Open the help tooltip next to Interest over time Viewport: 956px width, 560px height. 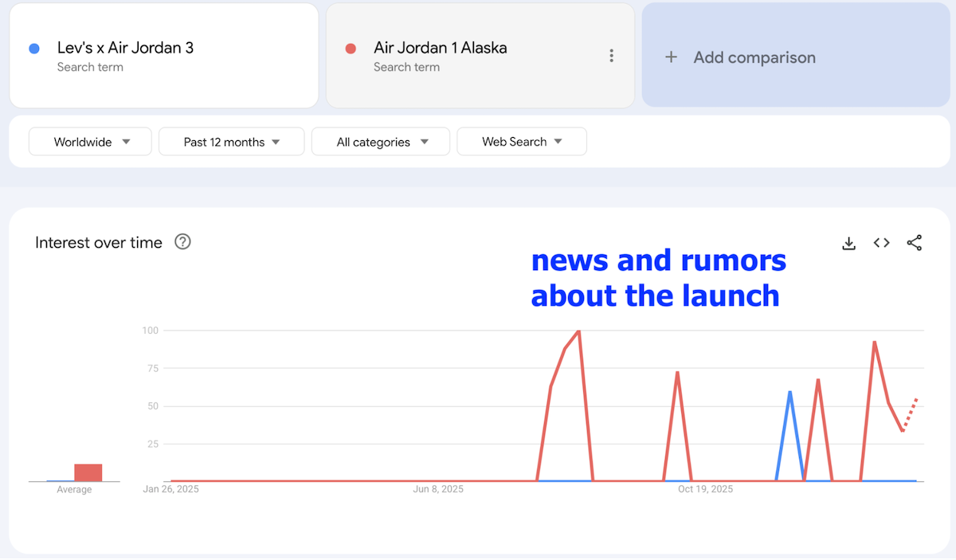182,242
